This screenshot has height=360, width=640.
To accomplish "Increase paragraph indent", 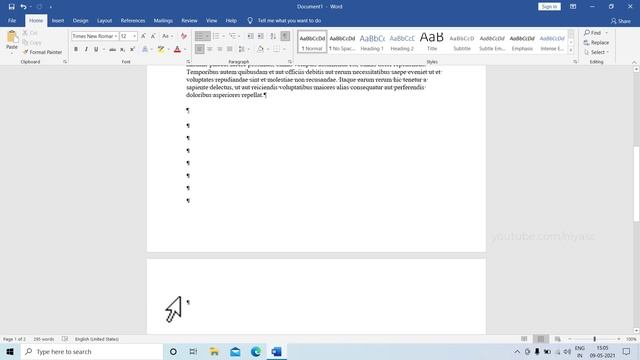I will pos(261,36).
